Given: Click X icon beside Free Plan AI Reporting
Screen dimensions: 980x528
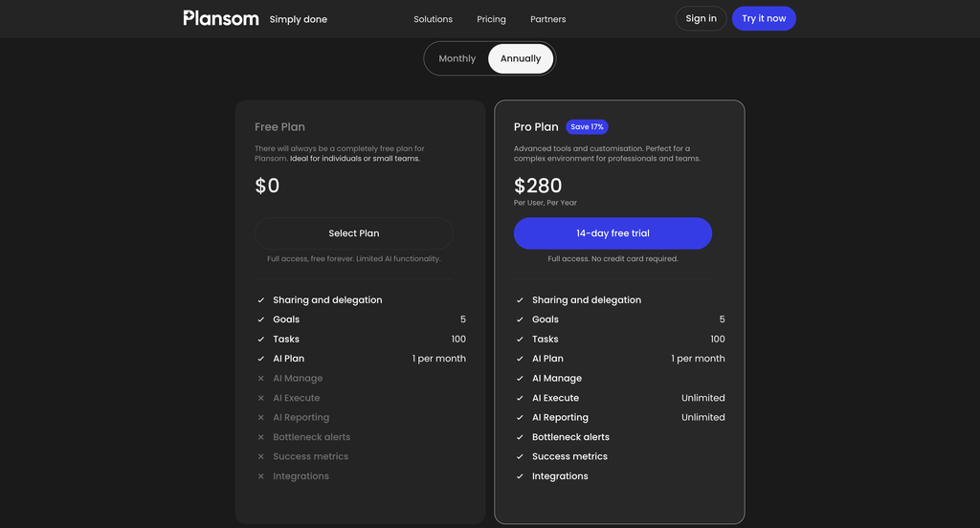Looking at the screenshot, I should tap(260, 417).
